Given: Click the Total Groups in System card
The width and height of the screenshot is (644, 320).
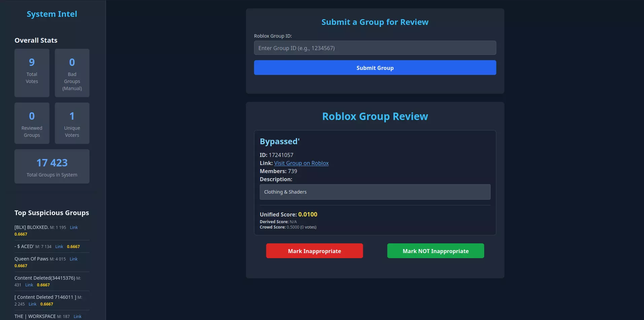Looking at the screenshot, I should [x=52, y=166].
